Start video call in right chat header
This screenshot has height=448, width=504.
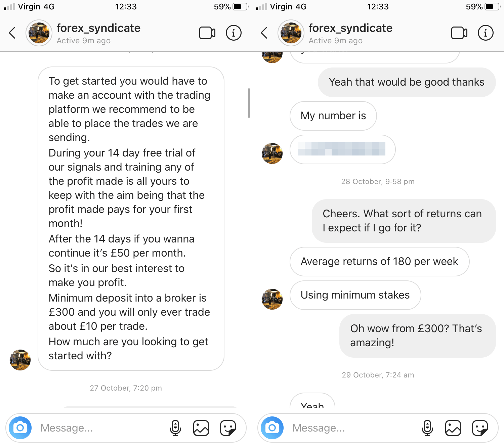click(459, 33)
